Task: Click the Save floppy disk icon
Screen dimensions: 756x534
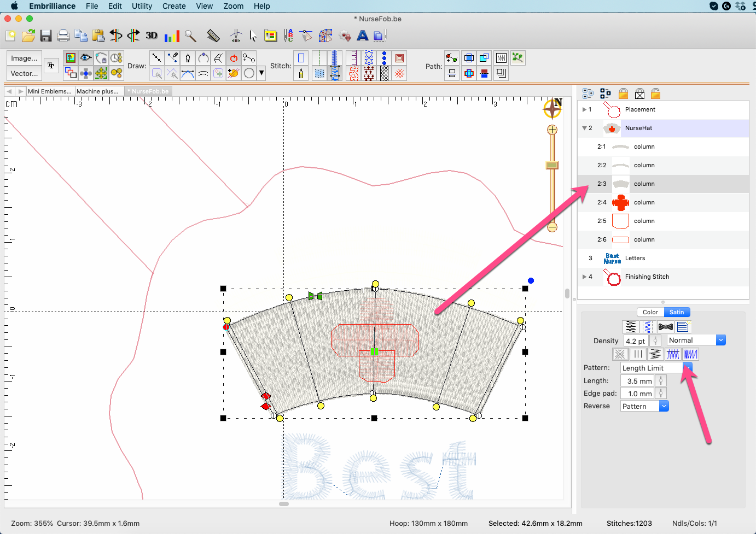Action: [x=46, y=36]
